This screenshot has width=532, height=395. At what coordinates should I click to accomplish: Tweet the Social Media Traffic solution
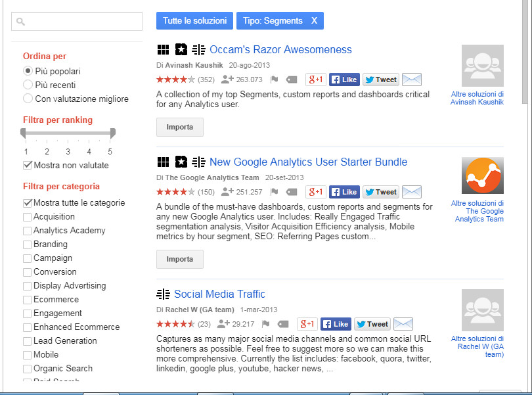click(x=372, y=323)
